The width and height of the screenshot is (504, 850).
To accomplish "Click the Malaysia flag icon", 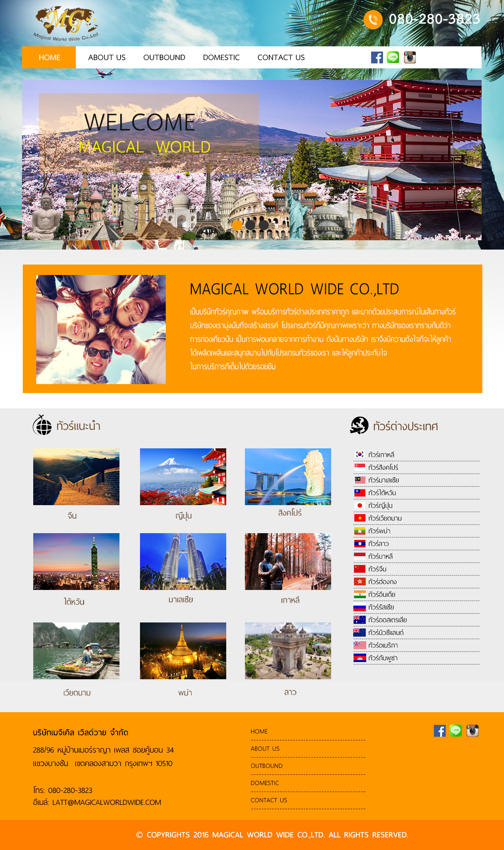I will tap(360, 480).
